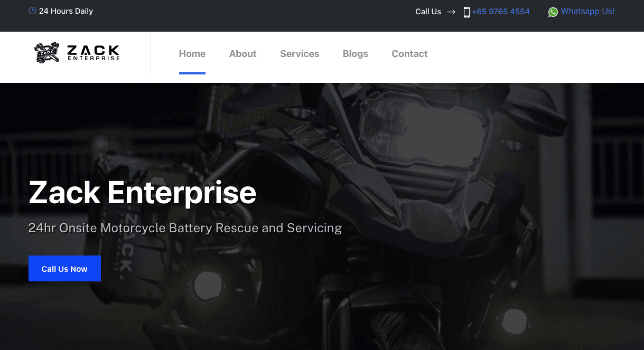Click the 24hr Onsite Motorcycle Battery Rescue subtitle

(185, 228)
